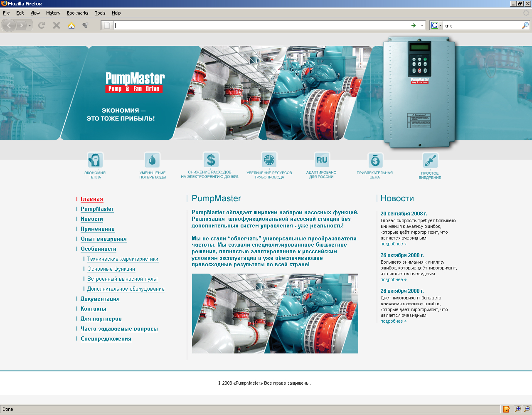Go to the Home page via house icon
Viewport: 532px width, 415px height.
click(71, 25)
